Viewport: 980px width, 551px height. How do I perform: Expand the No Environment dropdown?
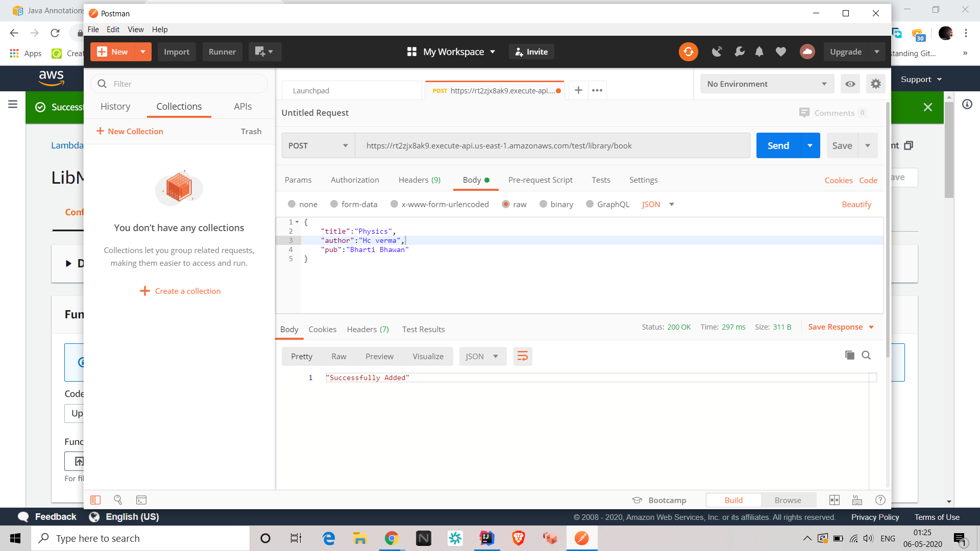point(767,84)
